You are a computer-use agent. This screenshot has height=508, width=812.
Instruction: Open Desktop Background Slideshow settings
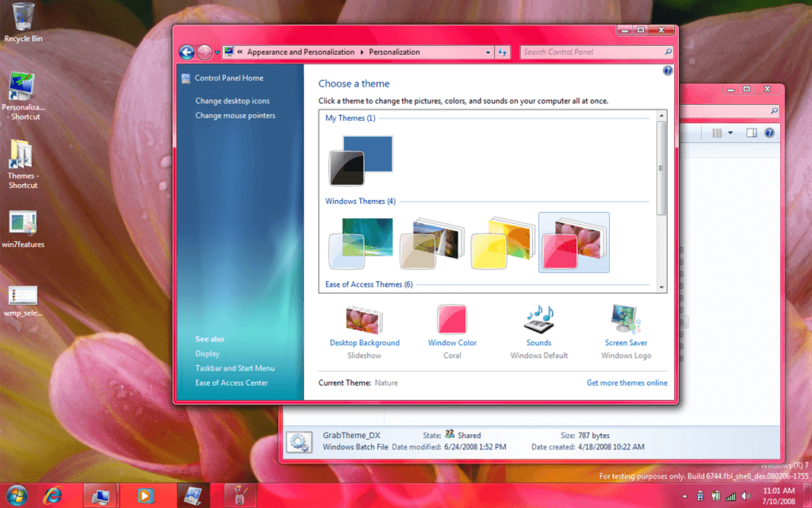[x=364, y=342]
